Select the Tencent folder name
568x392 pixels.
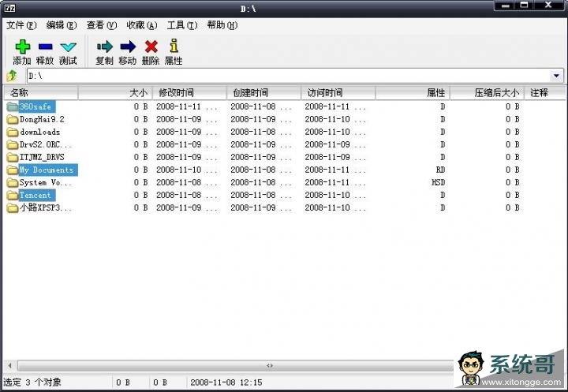(x=36, y=196)
